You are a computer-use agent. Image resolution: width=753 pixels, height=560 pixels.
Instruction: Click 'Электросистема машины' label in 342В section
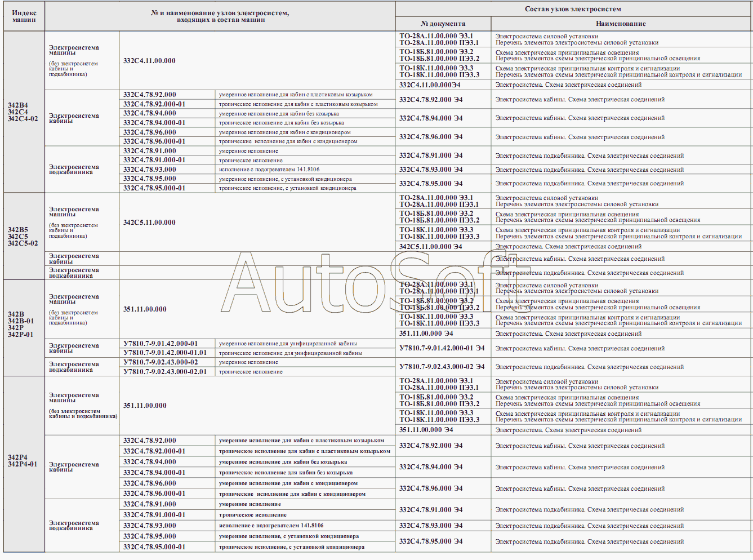click(x=74, y=299)
